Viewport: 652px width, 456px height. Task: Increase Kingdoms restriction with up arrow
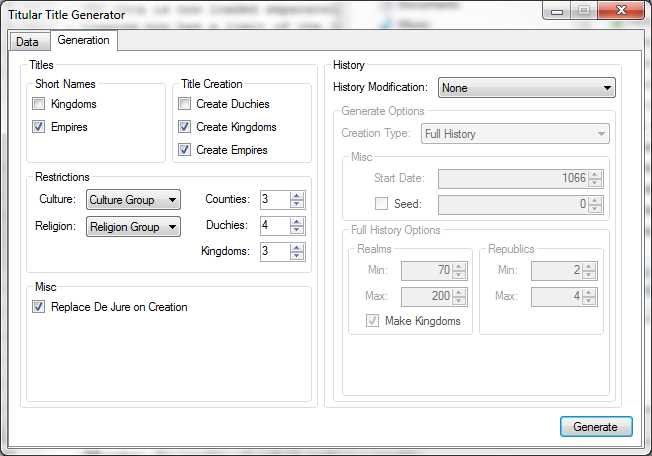(x=297, y=247)
